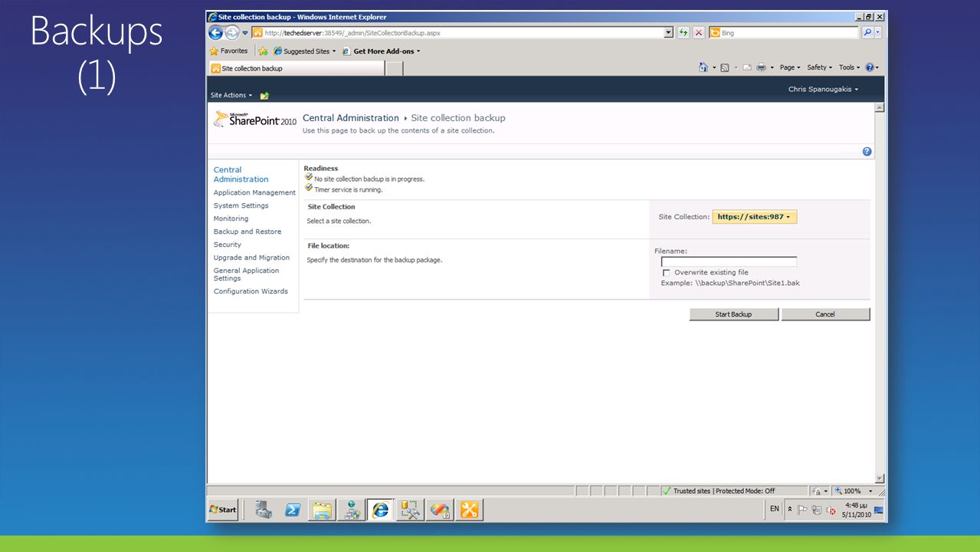Open the orange tools taskbar icon
The image size is (980, 552).
click(469, 510)
